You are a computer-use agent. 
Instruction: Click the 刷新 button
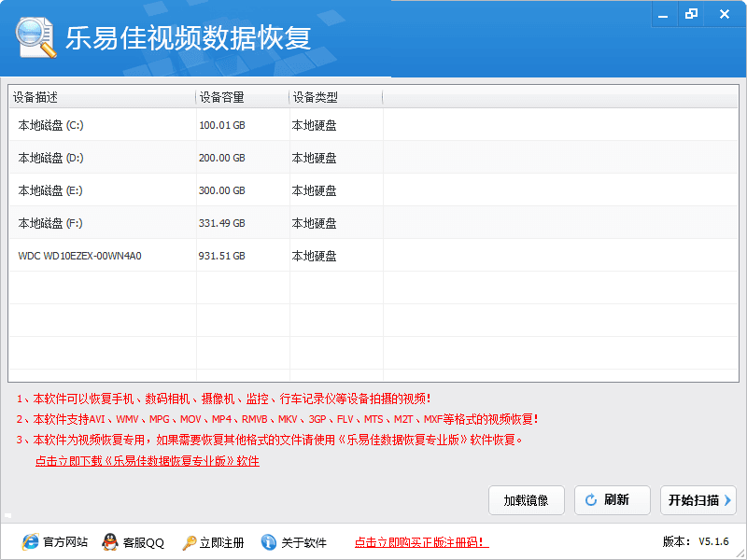613,500
